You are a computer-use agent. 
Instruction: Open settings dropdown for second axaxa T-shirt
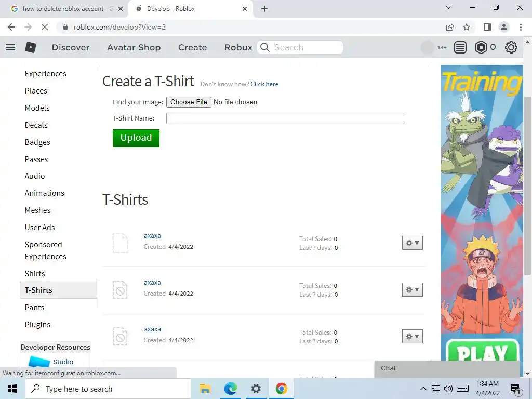[x=412, y=290]
